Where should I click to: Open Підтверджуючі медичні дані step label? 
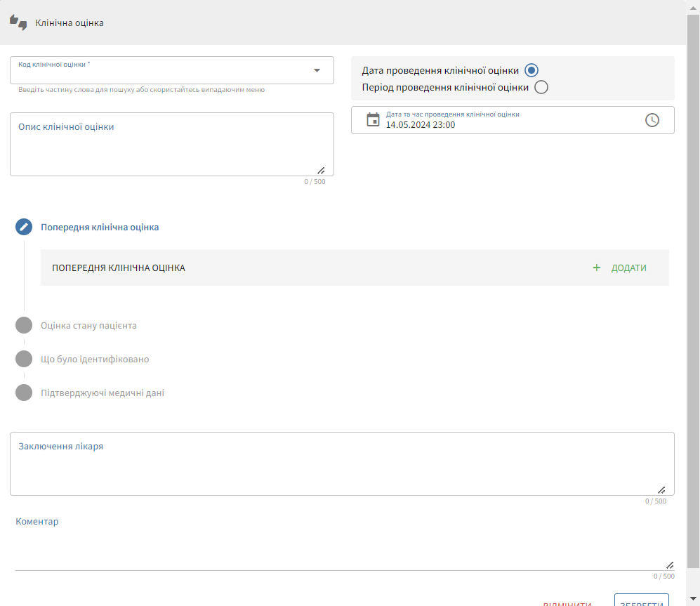coord(103,393)
